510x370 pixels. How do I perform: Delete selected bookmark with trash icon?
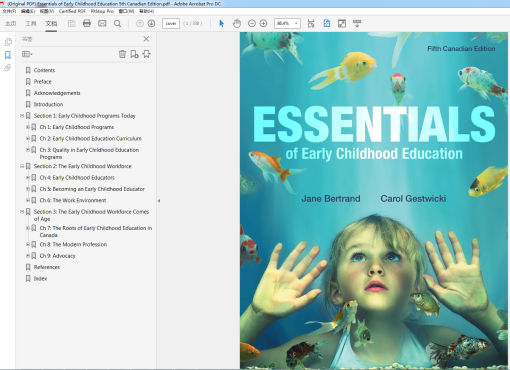point(122,54)
